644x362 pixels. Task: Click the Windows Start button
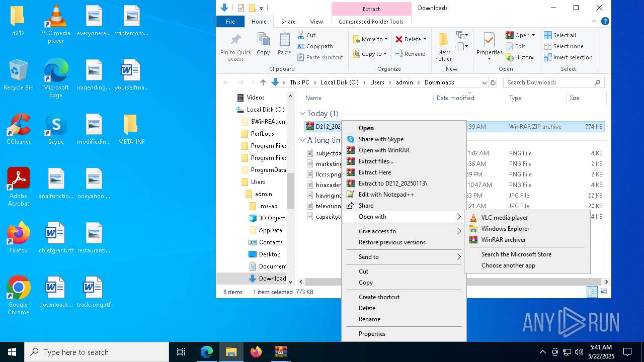pyautogui.click(x=12, y=352)
